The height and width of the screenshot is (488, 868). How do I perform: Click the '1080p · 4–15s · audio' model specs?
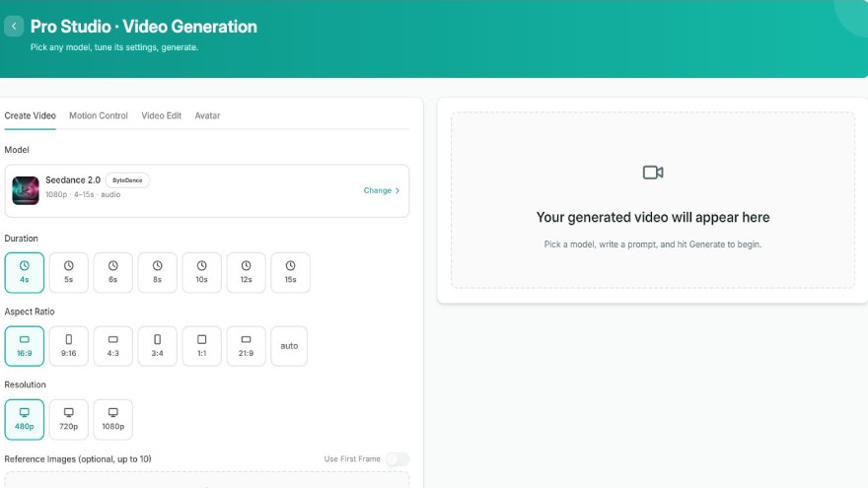(x=83, y=195)
